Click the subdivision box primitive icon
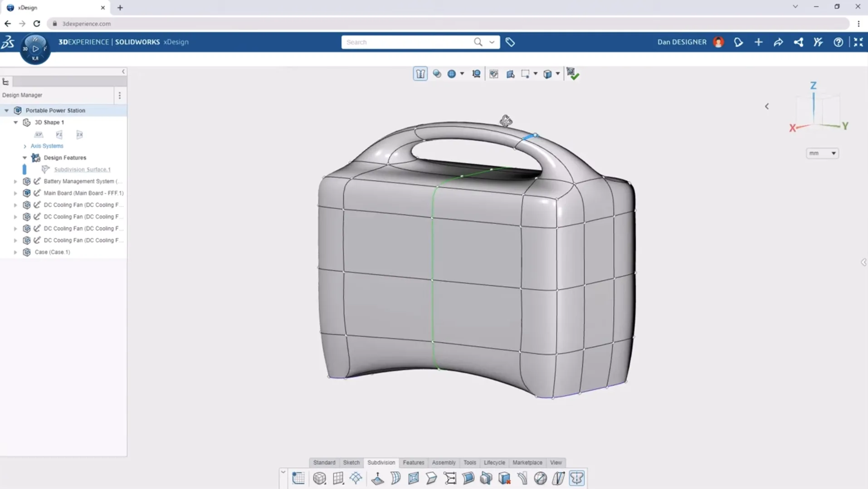The height and width of the screenshot is (489, 868). point(319,478)
